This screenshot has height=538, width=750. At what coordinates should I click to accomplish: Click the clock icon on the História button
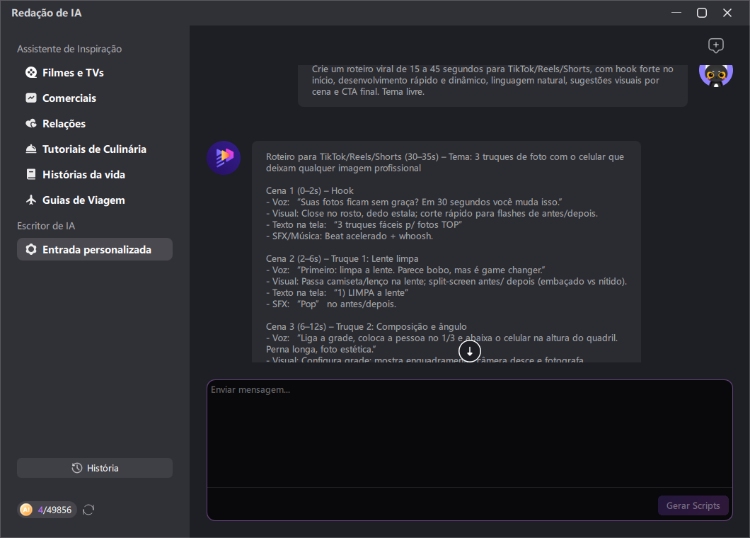(x=77, y=468)
